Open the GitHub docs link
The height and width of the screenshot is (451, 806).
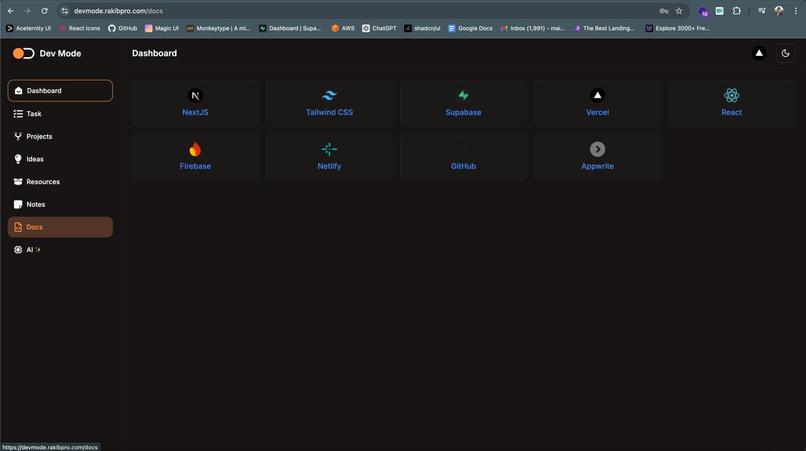point(463,166)
